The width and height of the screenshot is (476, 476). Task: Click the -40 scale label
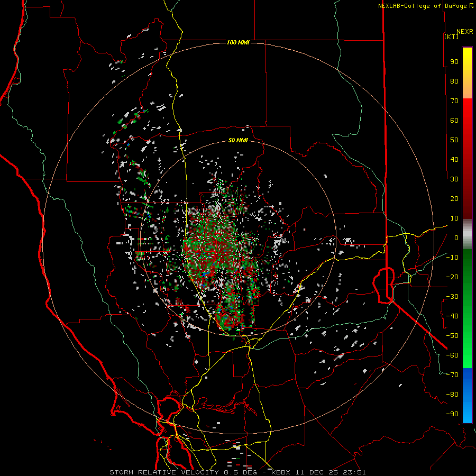tap(452, 316)
